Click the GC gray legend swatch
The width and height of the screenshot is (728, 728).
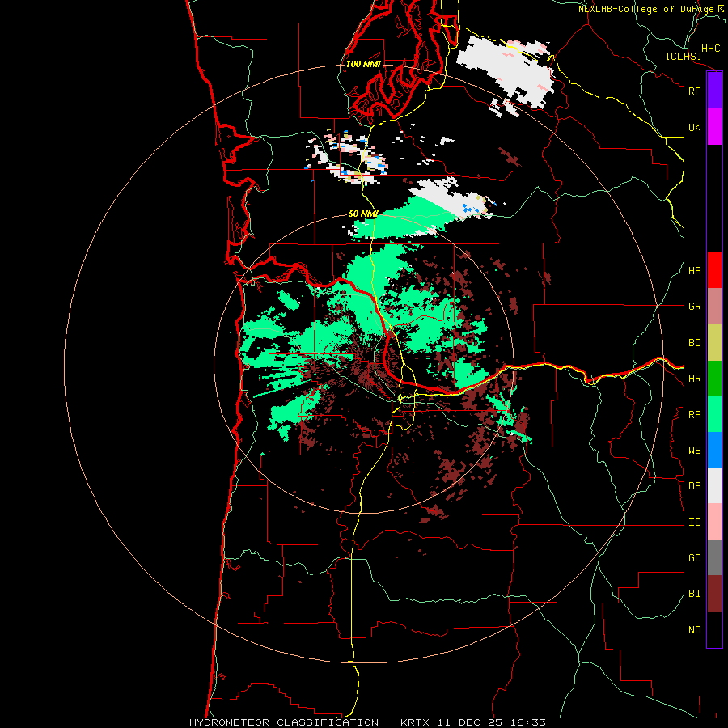714,557
